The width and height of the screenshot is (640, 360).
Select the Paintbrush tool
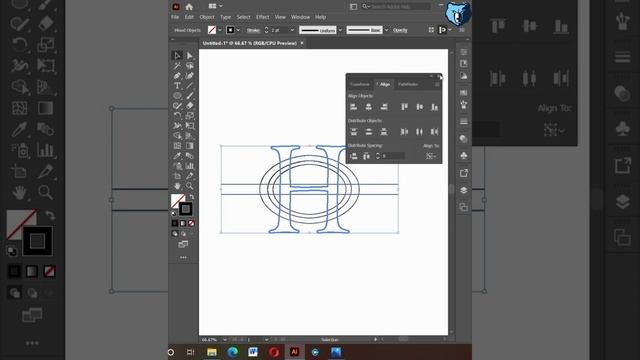click(x=189, y=96)
